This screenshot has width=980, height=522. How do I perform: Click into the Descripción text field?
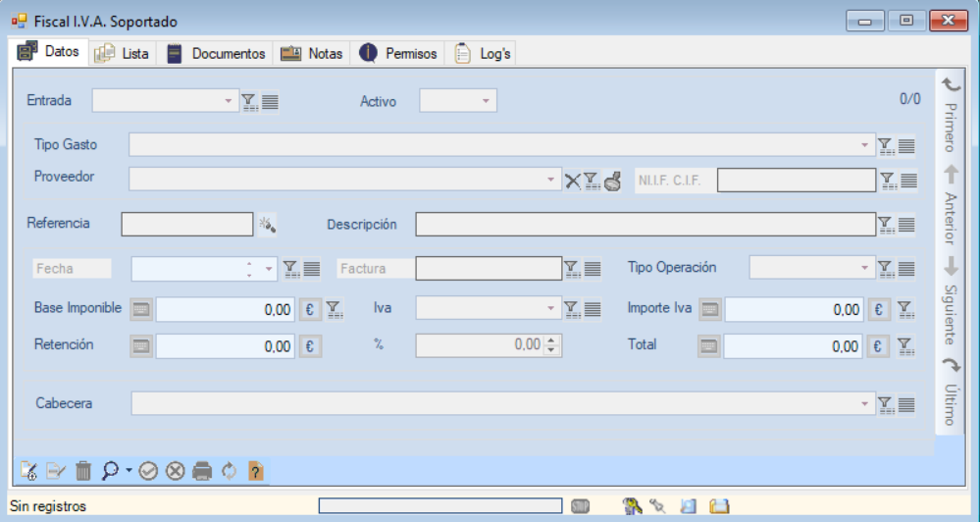pos(645,225)
